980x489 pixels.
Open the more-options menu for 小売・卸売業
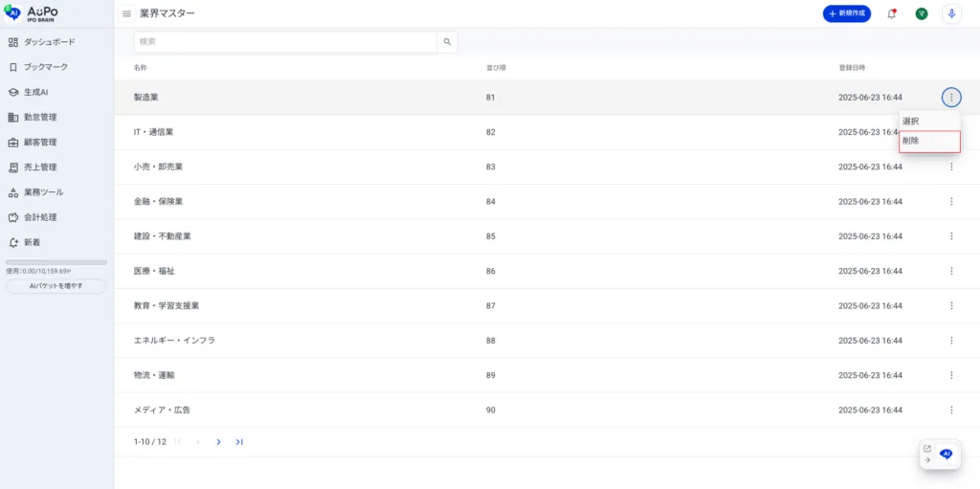[x=951, y=167]
